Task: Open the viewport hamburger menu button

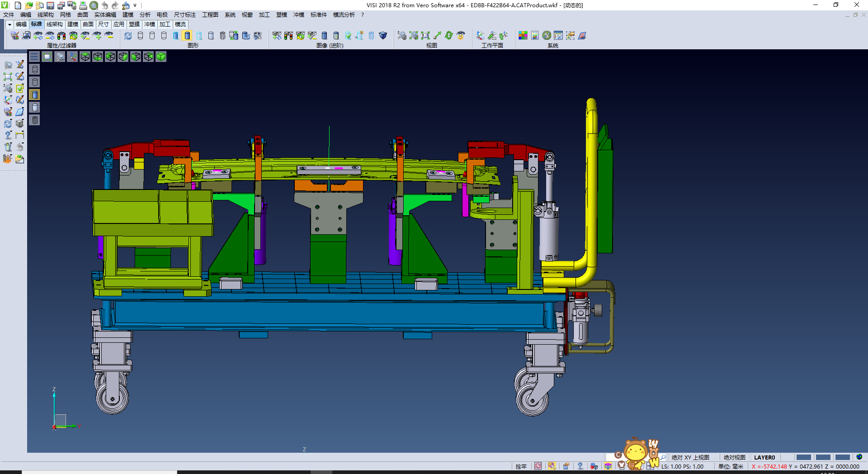Action: [34, 57]
